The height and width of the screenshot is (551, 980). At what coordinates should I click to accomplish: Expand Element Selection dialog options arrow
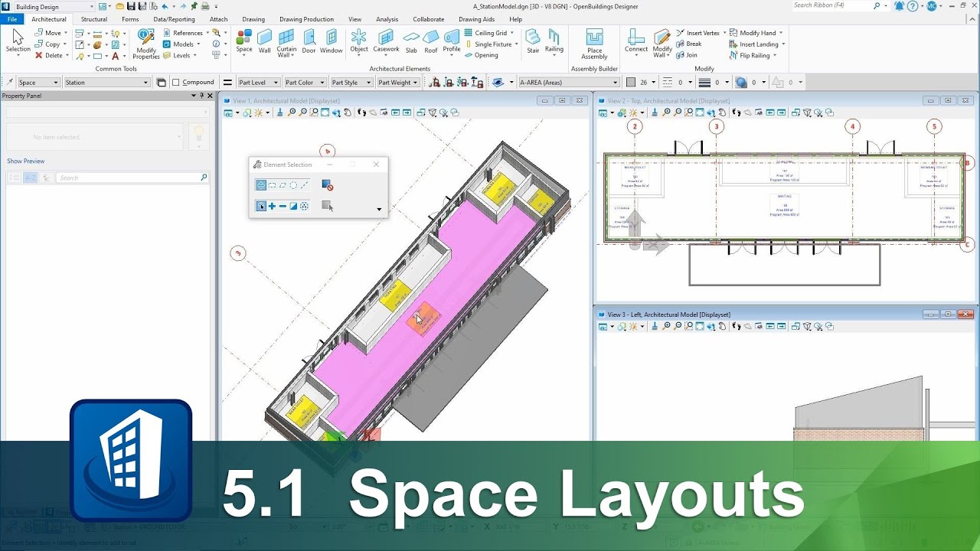tap(379, 209)
